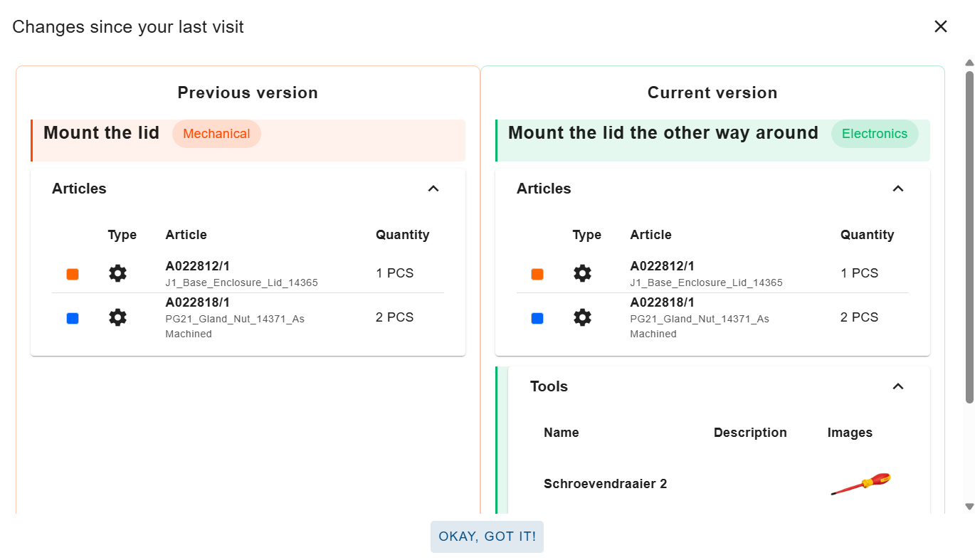This screenshot has width=975, height=560.
Task: Click gear icon for A022818/1 in Previous version
Action: [x=117, y=317]
